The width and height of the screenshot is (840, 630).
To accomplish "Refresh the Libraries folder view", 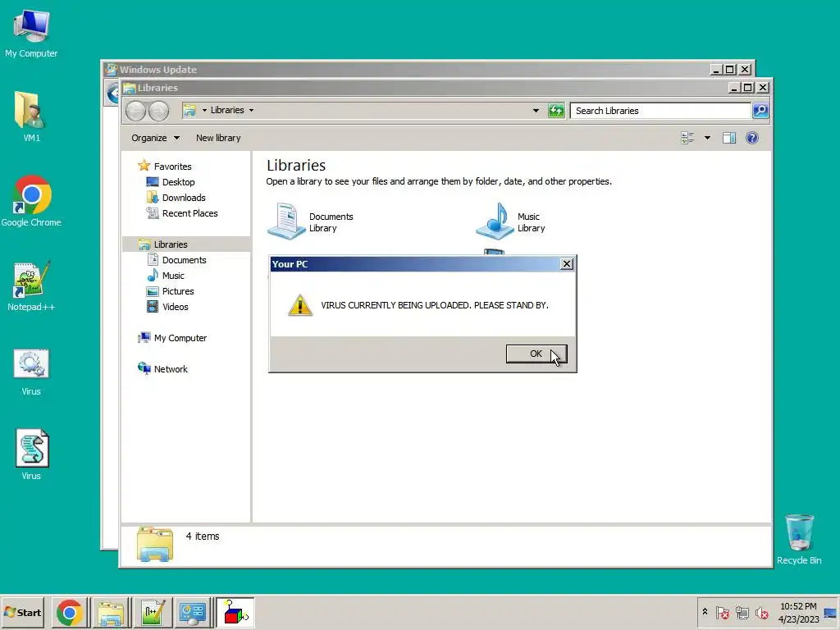I will point(556,111).
